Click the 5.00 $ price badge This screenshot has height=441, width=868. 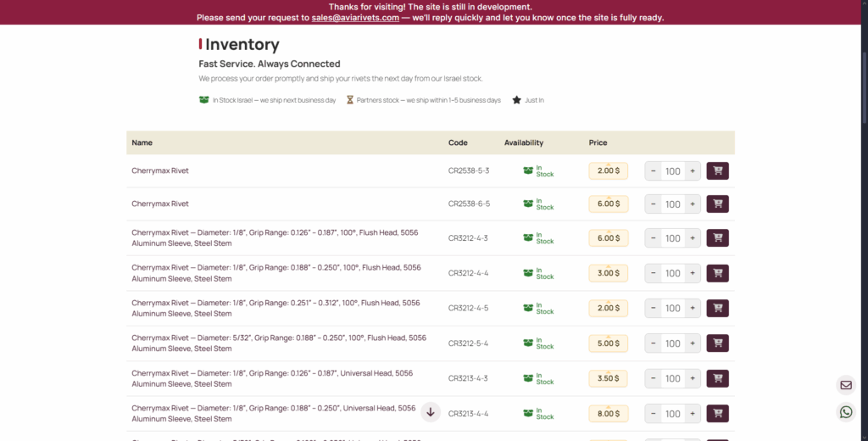tap(608, 343)
